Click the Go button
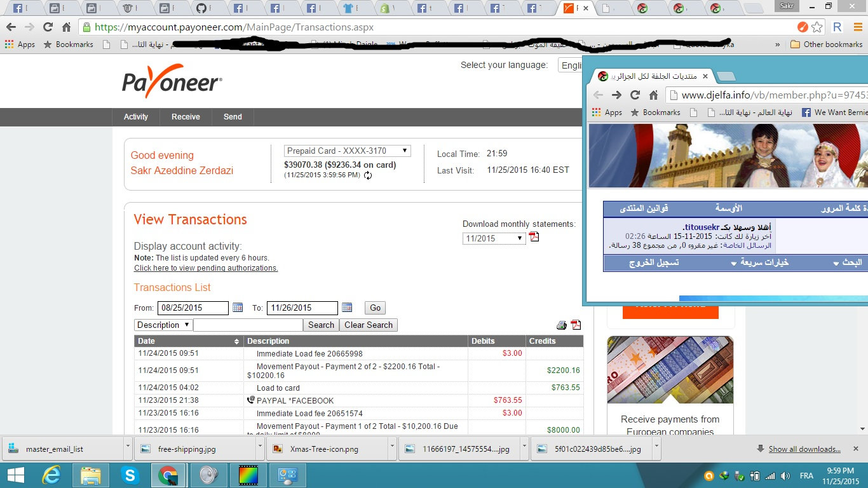868x488 pixels. click(x=375, y=308)
